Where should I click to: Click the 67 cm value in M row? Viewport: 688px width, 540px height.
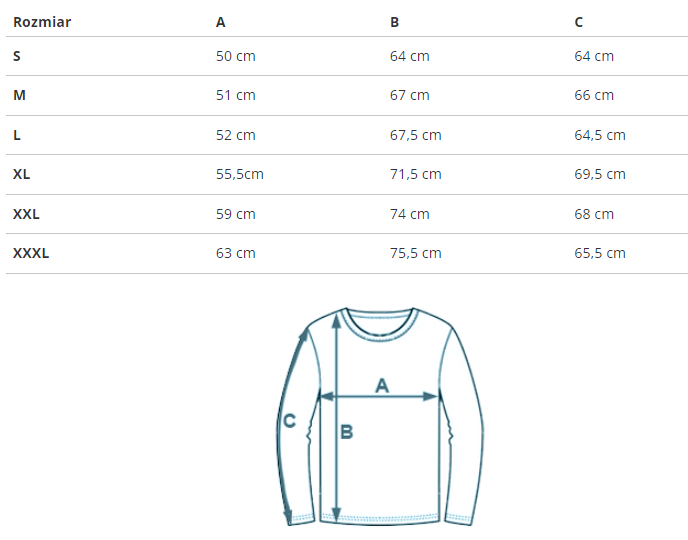409,95
